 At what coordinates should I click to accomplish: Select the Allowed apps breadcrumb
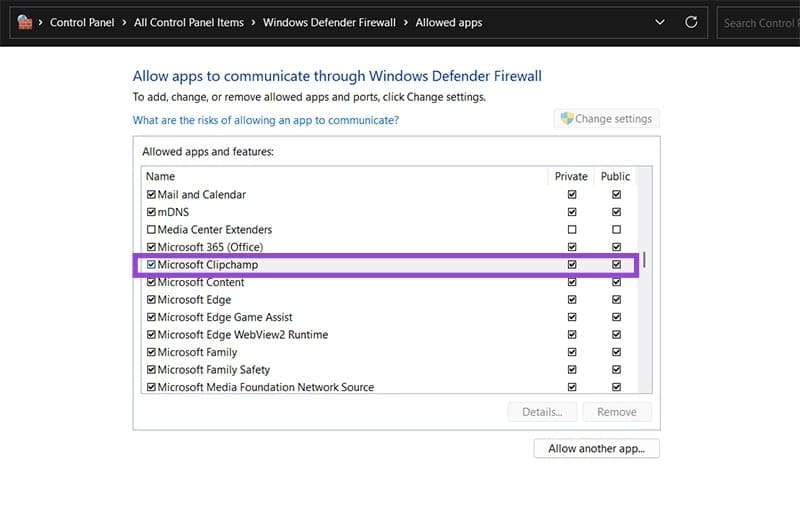pos(448,22)
